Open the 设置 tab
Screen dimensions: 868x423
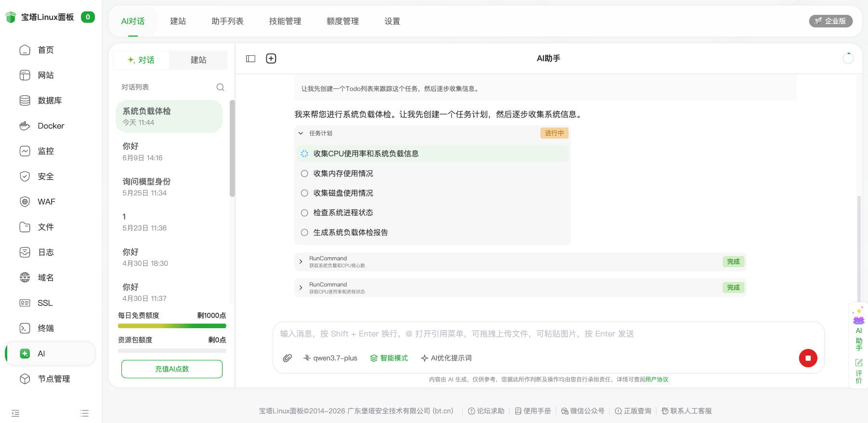point(392,21)
